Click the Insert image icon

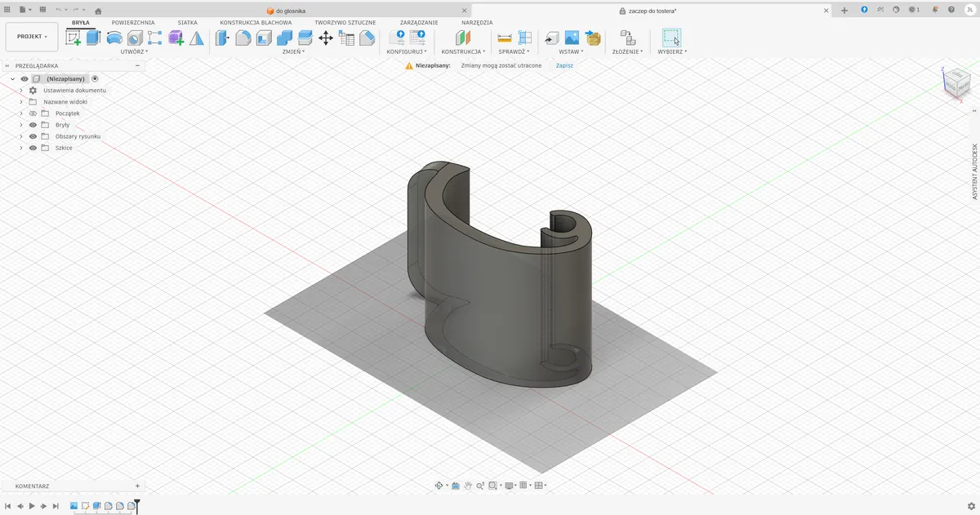572,38
